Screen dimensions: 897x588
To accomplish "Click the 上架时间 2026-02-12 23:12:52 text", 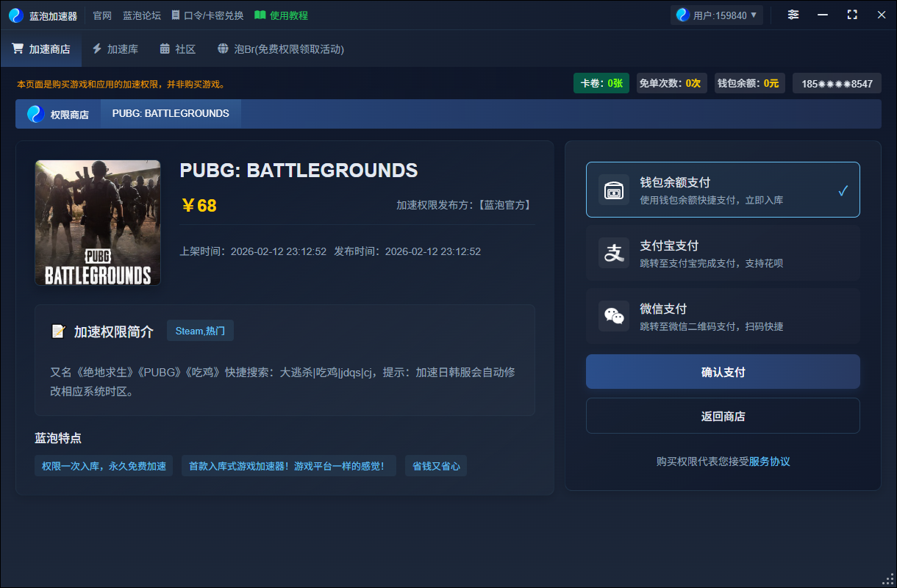I will 254,251.
